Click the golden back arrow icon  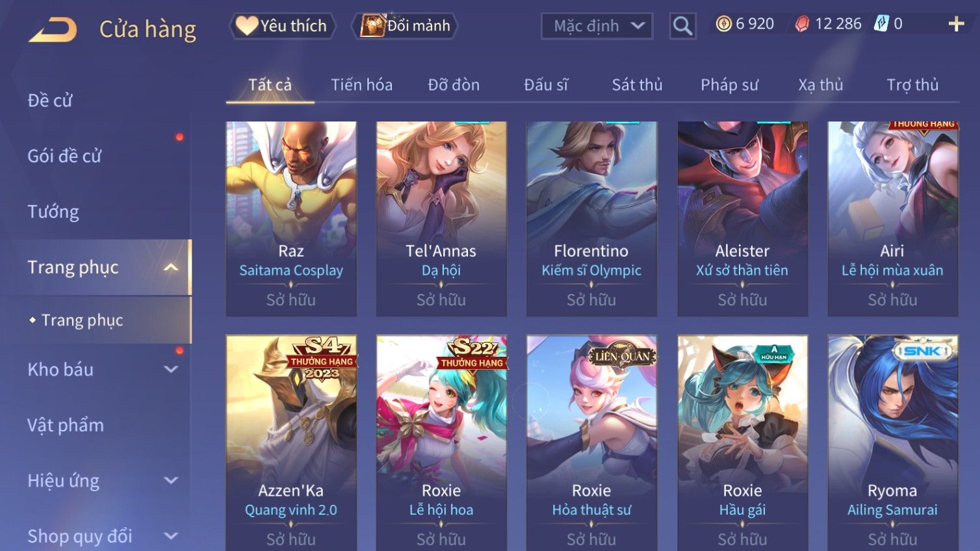click(53, 30)
